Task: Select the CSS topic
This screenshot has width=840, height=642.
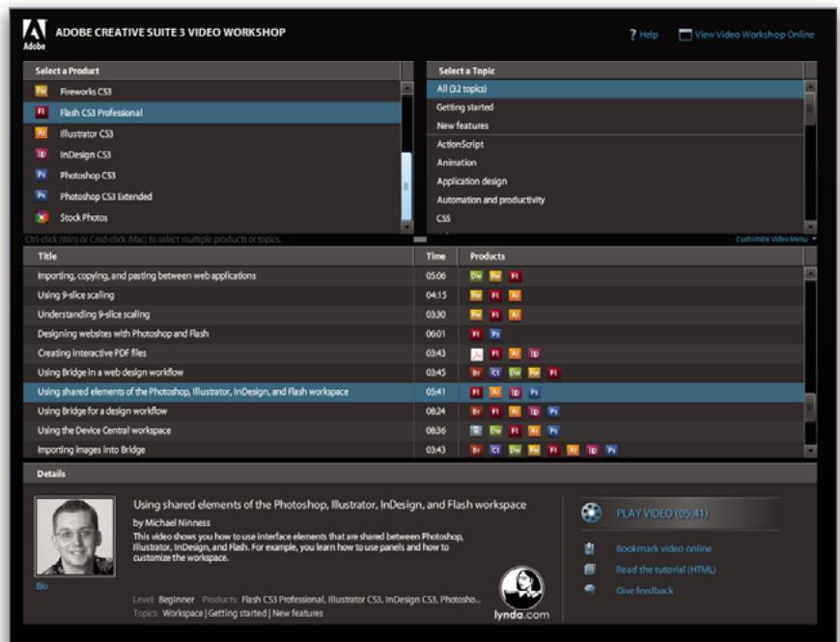Action: click(615, 218)
